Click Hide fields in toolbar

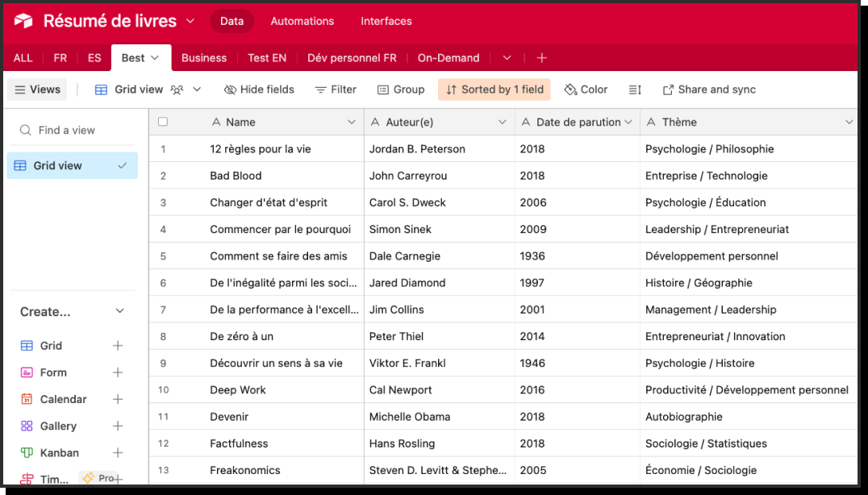click(x=259, y=89)
